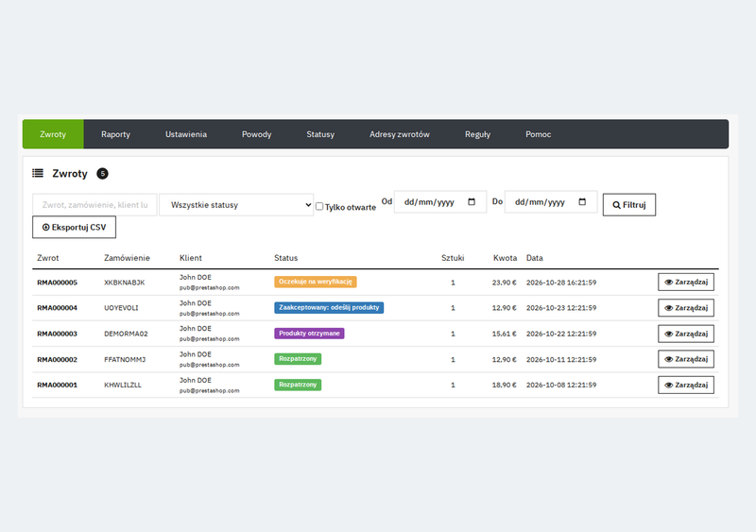756x532 pixels.
Task: Click order reference XKBKNABJK
Action: coord(125,283)
